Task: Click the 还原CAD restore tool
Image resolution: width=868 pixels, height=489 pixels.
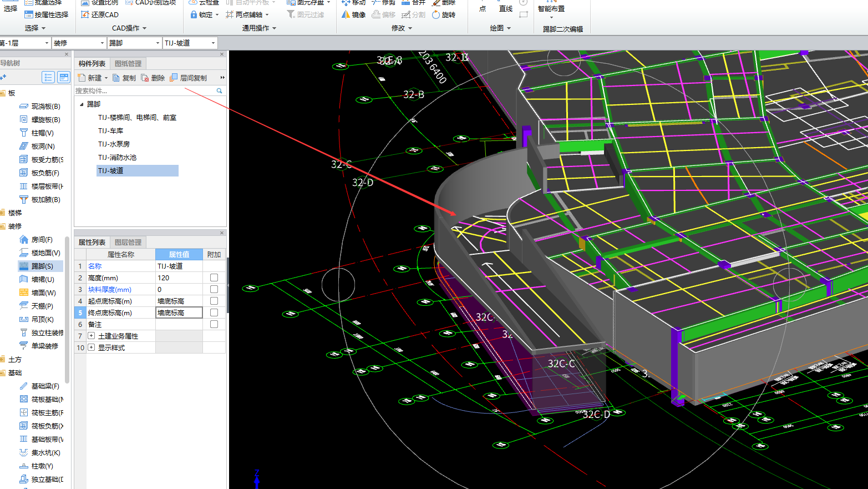Action: point(100,14)
